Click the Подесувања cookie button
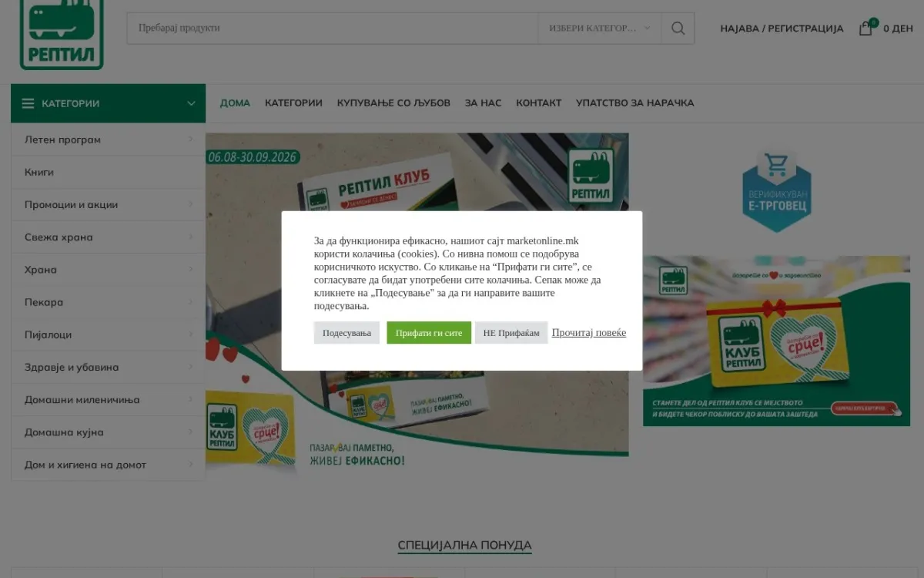 (x=346, y=333)
